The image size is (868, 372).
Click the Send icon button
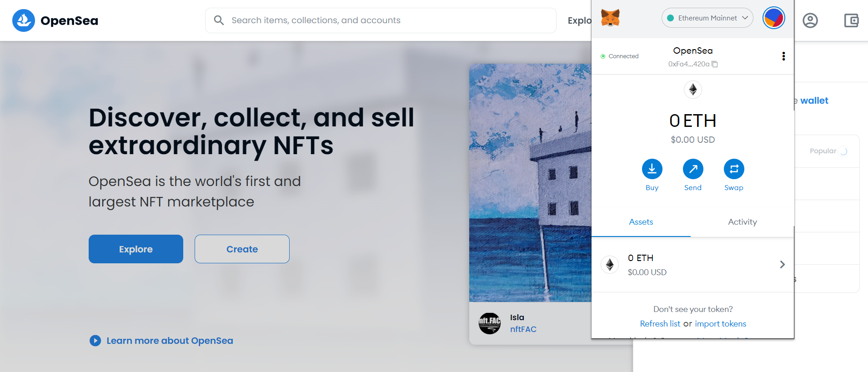[693, 169]
